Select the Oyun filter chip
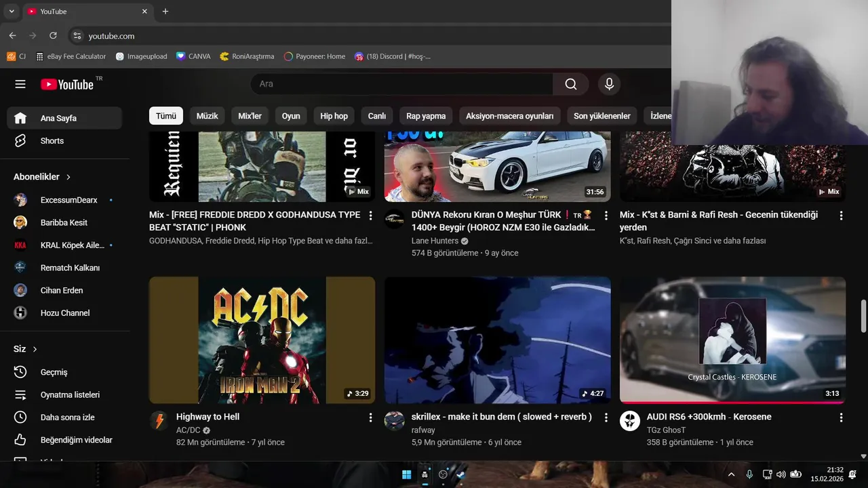The width and height of the screenshot is (868, 488). click(x=291, y=116)
